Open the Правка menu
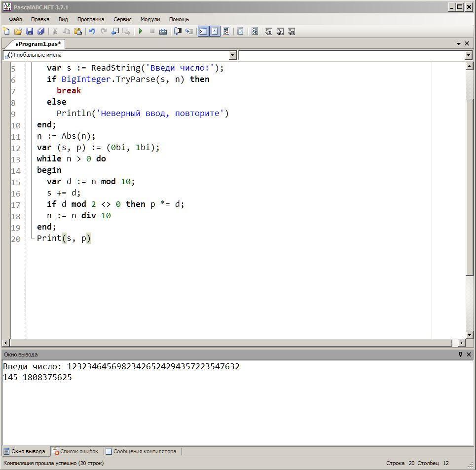Viewport: 476px width, 470px height. pos(40,19)
